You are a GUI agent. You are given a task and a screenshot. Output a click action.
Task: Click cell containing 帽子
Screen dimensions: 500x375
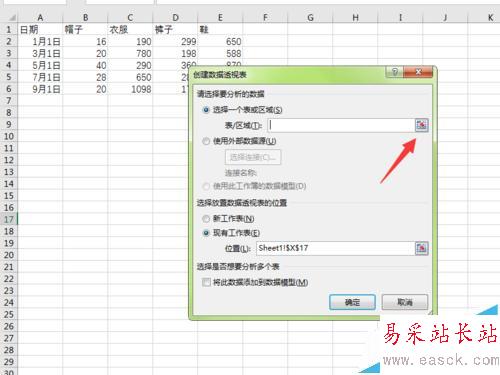[85, 30]
